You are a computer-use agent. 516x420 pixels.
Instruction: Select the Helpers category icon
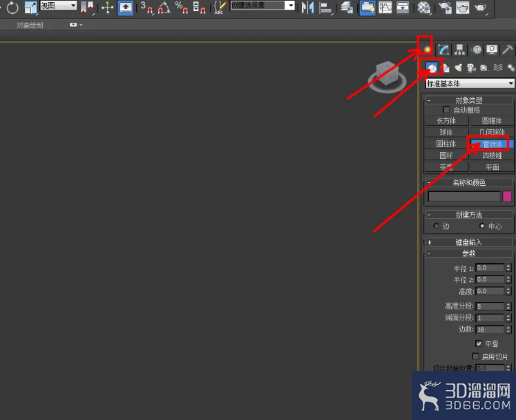[484, 68]
